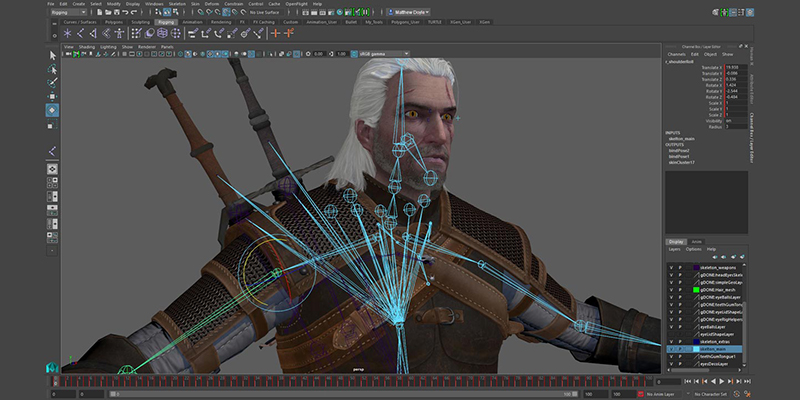Activate the highlighted Rotate tool
This screenshot has width=800, height=400.
click(53, 110)
